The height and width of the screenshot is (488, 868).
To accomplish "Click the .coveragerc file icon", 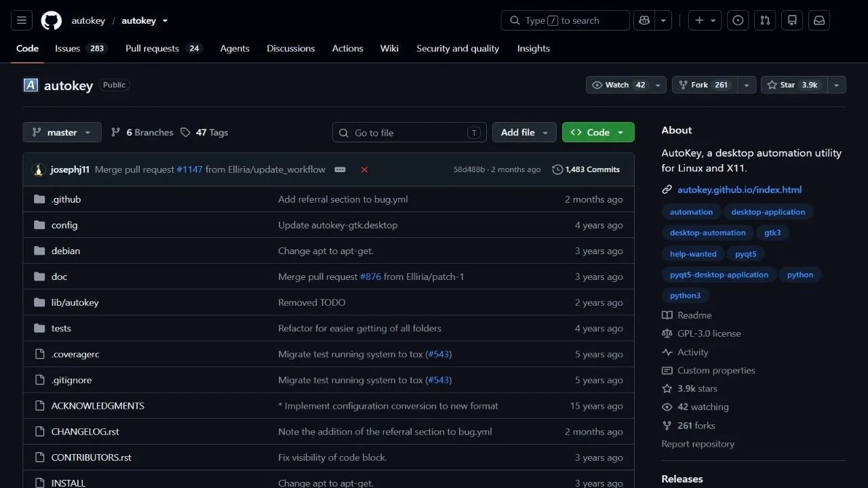I will pos(39,354).
